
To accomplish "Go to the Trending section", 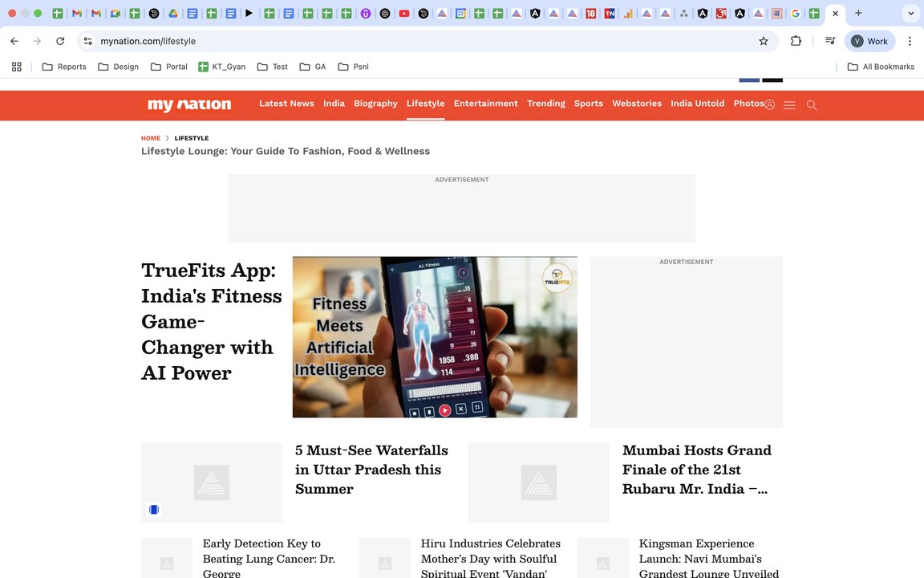I will coord(545,104).
